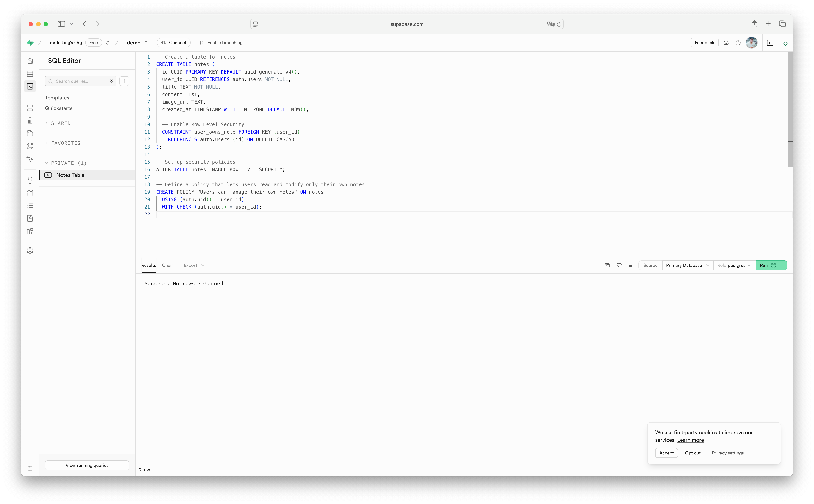Reload the page in Safari
This screenshot has height=504, width=814.
559,24
